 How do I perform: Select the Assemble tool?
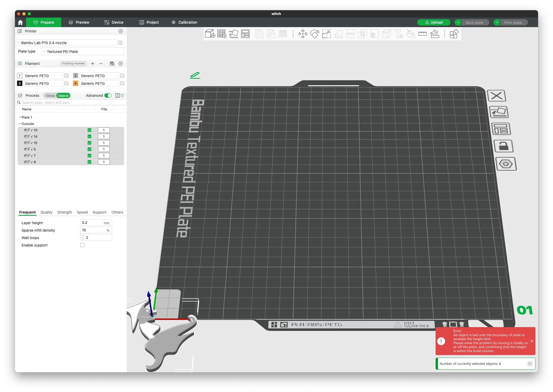click(435, 34)
